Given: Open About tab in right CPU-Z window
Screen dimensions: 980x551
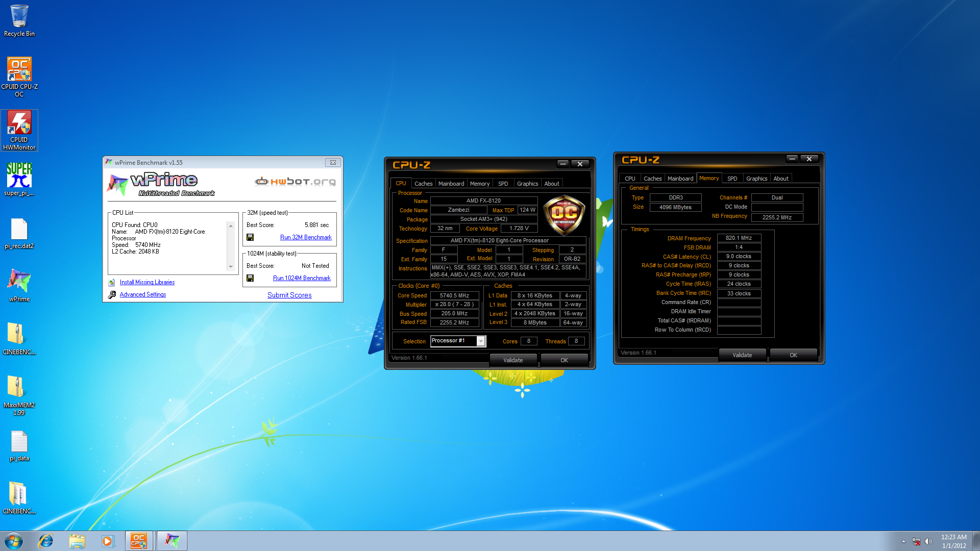Looking at the screenshot, I should click(781, 179).
